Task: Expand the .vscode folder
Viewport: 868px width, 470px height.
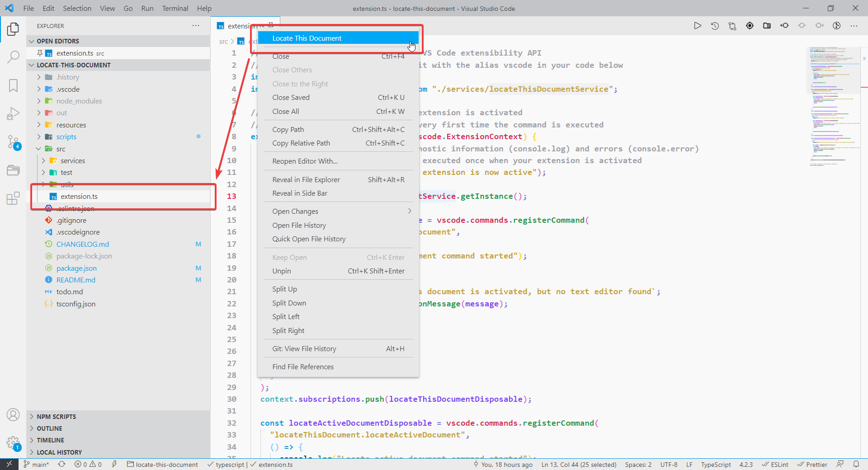Action: (x=118, y=89)
